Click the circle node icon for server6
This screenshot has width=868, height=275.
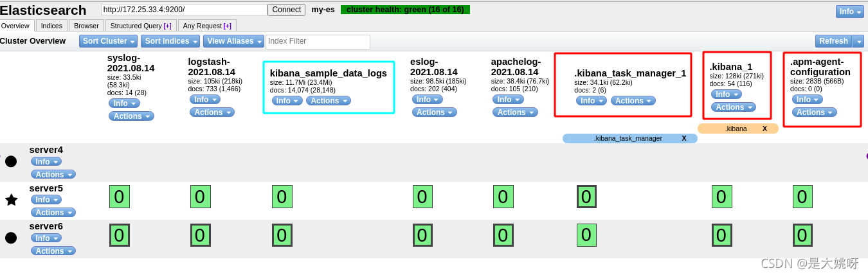click(11, 238)
